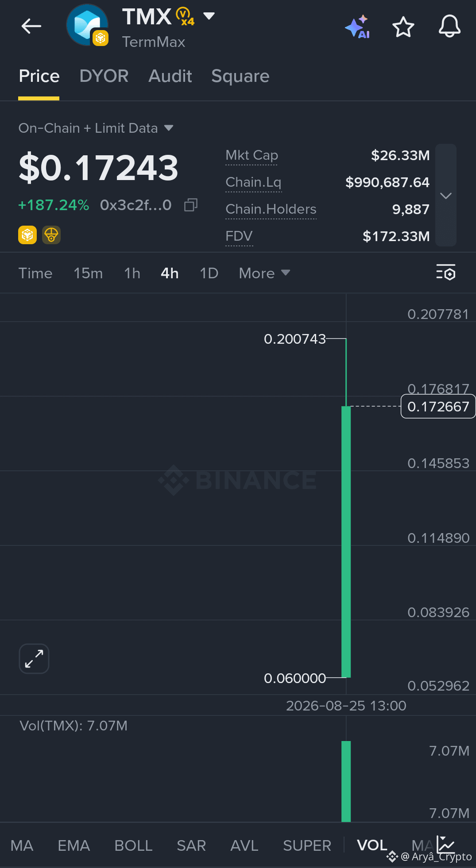Toggle the EMA indicator
Image resolution: width=476 pixels, height=868 pixels.
74,845
